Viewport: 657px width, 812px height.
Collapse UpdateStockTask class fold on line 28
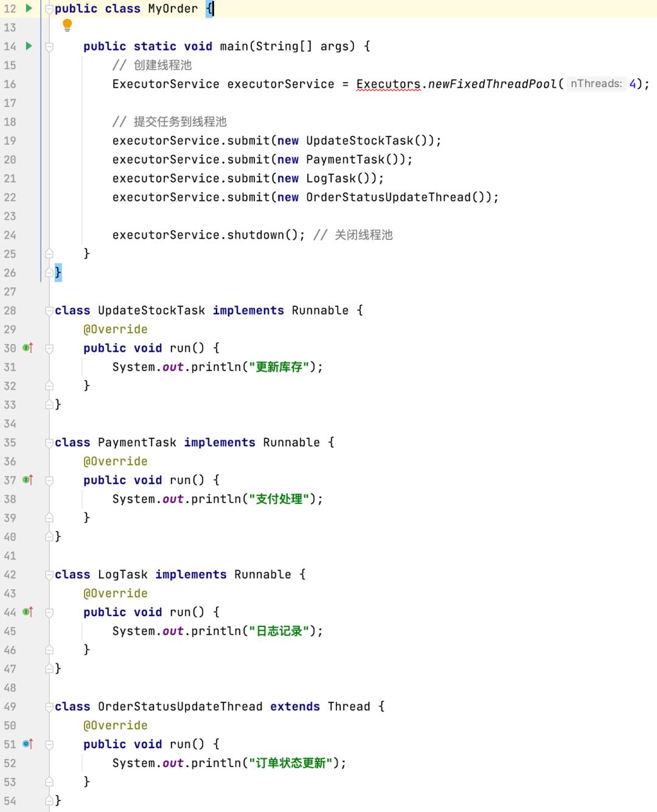(49, 311)
